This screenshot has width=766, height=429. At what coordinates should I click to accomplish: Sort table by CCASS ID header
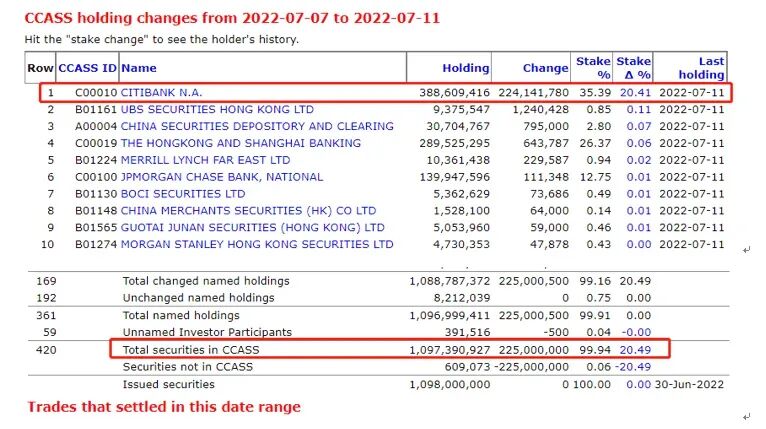pos(87,68)
